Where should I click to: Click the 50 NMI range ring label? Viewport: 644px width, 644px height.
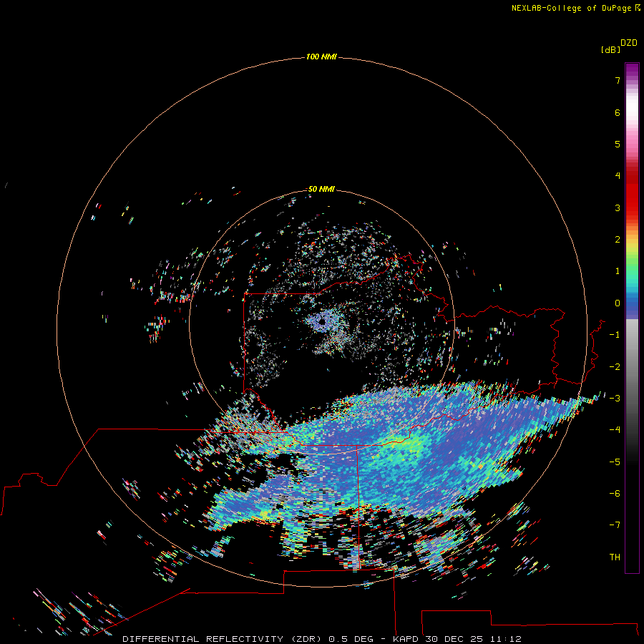[x=321, y=189]
